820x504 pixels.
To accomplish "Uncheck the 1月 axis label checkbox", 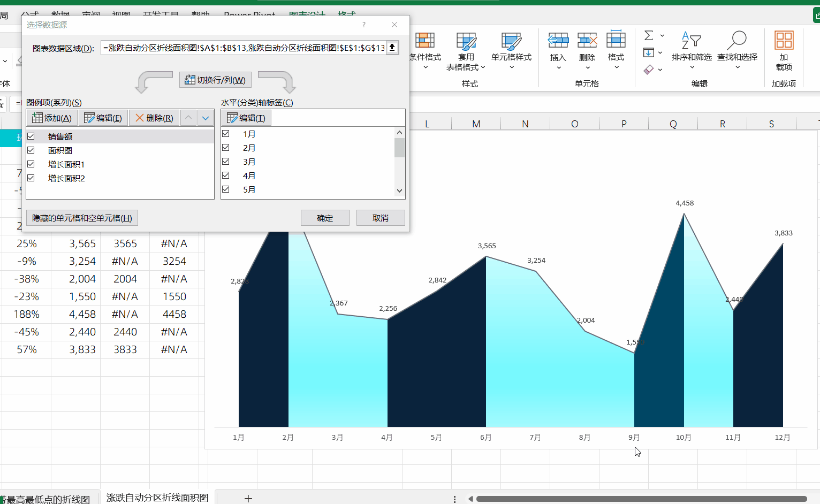I will (226, 134).
